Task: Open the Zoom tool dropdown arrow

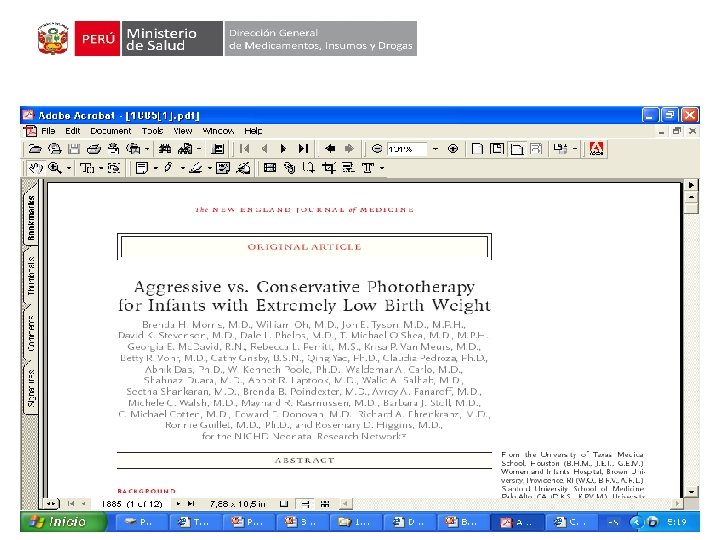Action: pos(69,168)
